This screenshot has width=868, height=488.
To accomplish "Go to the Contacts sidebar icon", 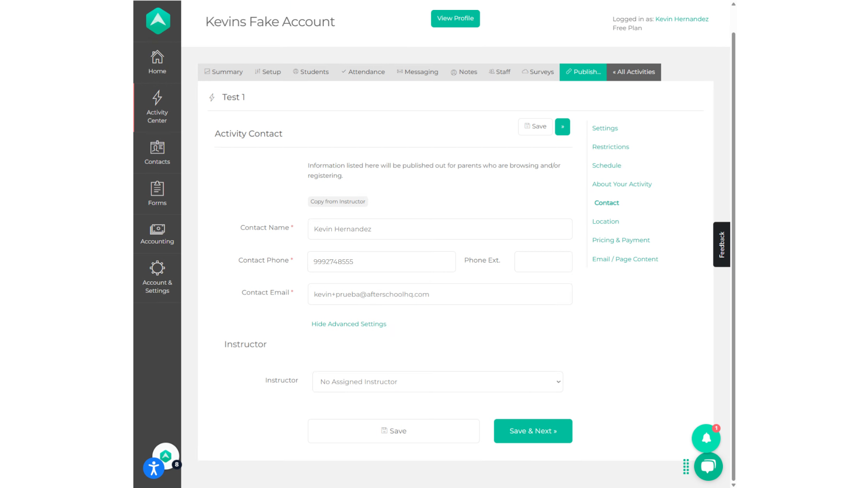I will pos(157,147).
